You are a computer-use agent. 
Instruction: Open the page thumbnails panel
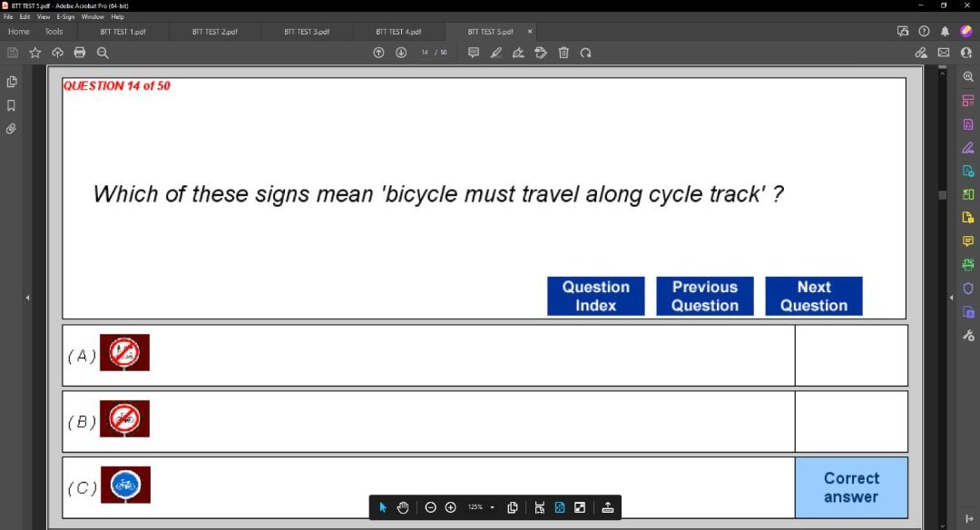pos(11,81)
